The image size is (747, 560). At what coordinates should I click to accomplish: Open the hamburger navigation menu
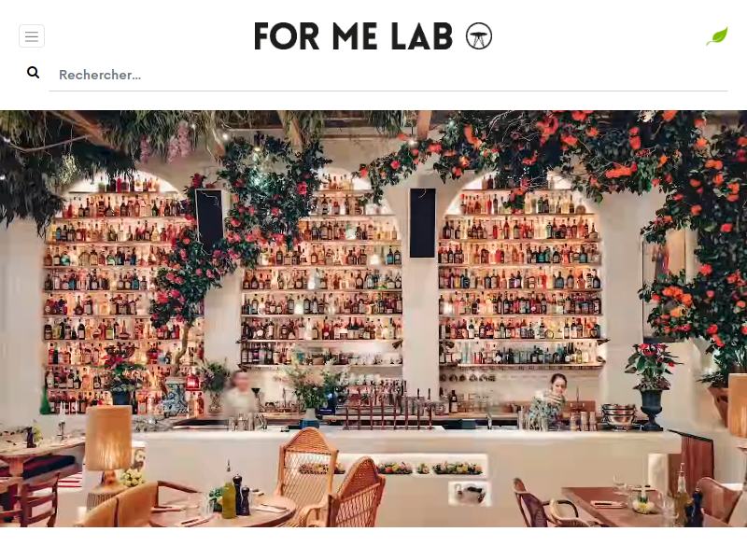pyautogui.click(x=32, y=36)
